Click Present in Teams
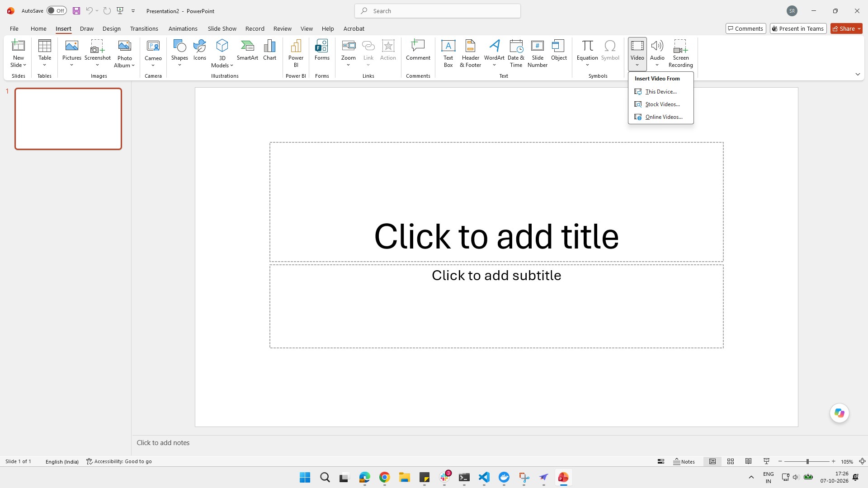This screenshot has width=868, height=488. [x=798, y=28]
